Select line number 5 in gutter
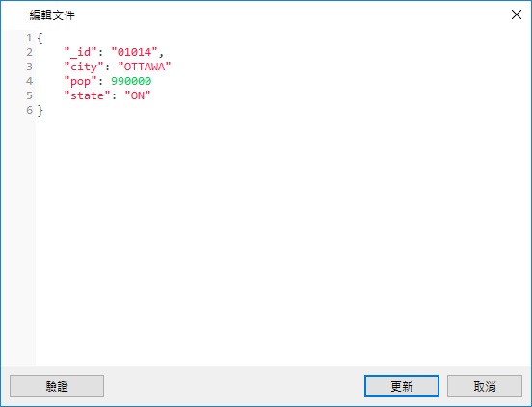The width and height of the screenshot is (532, 407). coord(30,95)
